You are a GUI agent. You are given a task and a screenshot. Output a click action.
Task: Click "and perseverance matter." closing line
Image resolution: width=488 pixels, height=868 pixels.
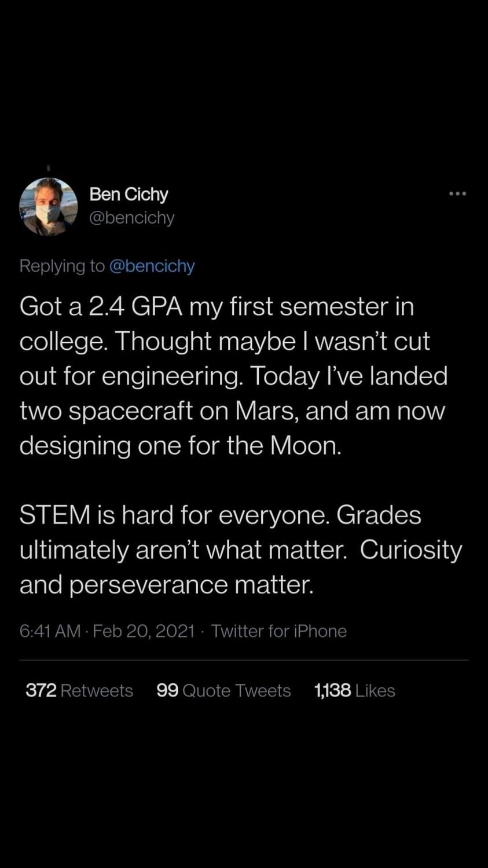point(167,584)
